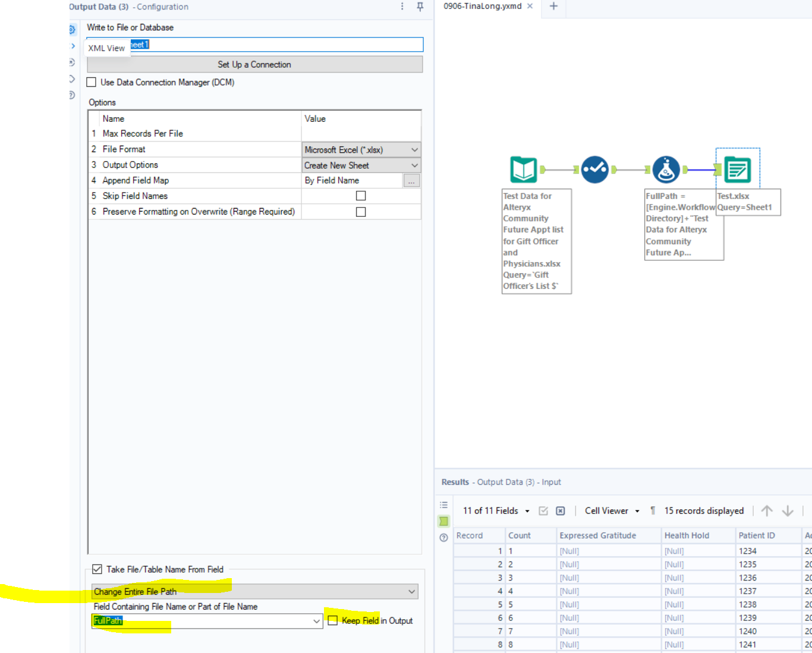Pin the Configuration panel
812x653 pixels.
[420, 7]
